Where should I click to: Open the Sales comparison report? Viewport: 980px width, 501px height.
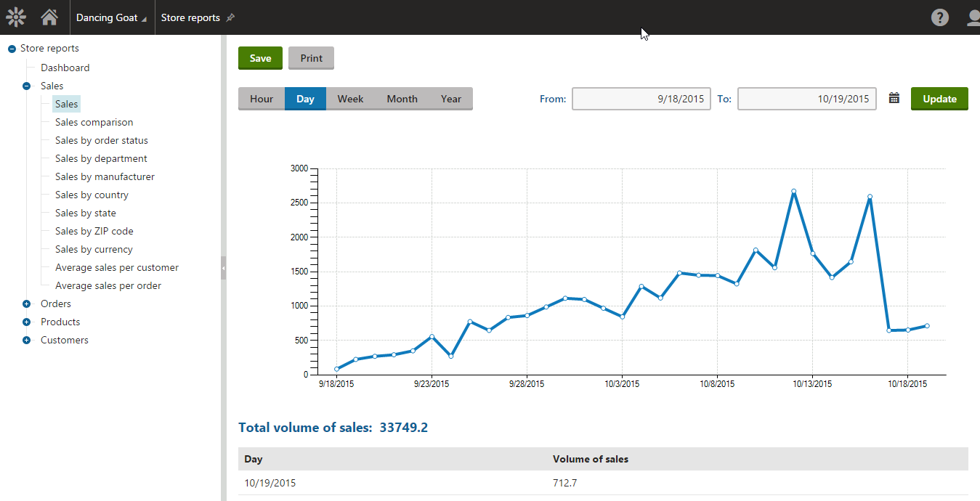click(94, 122)
